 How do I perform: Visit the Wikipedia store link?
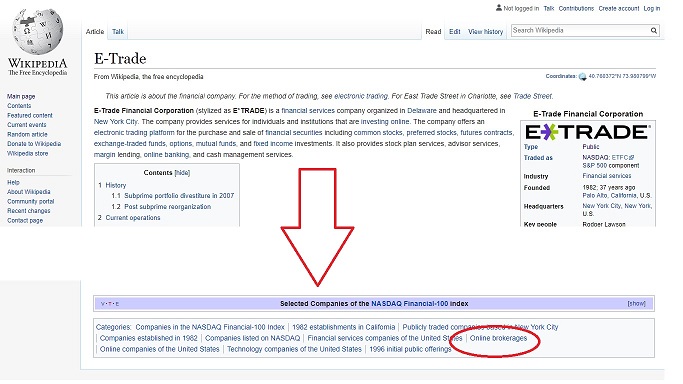click(x=27, y=153)
